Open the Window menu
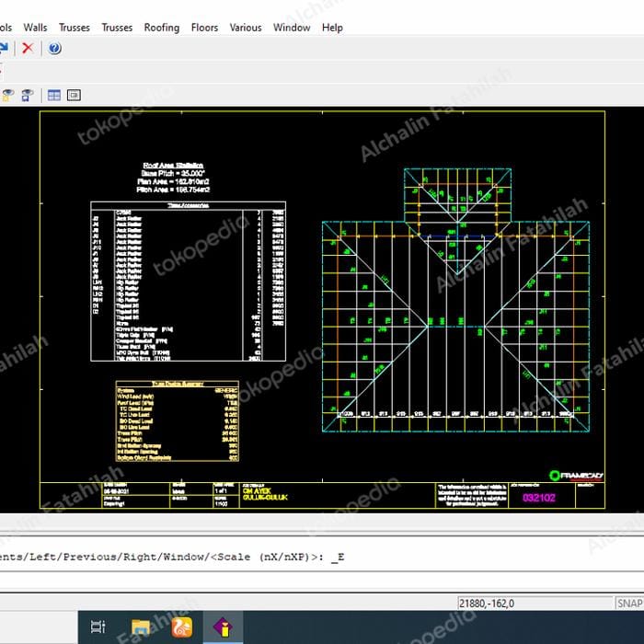This screenshot has height=644, width=644. pyautogui.click(x=292, y=28)
